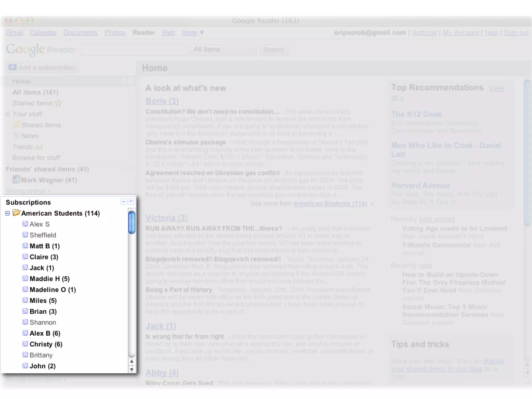Click the star icon beside Starred items

coord(58,103)
